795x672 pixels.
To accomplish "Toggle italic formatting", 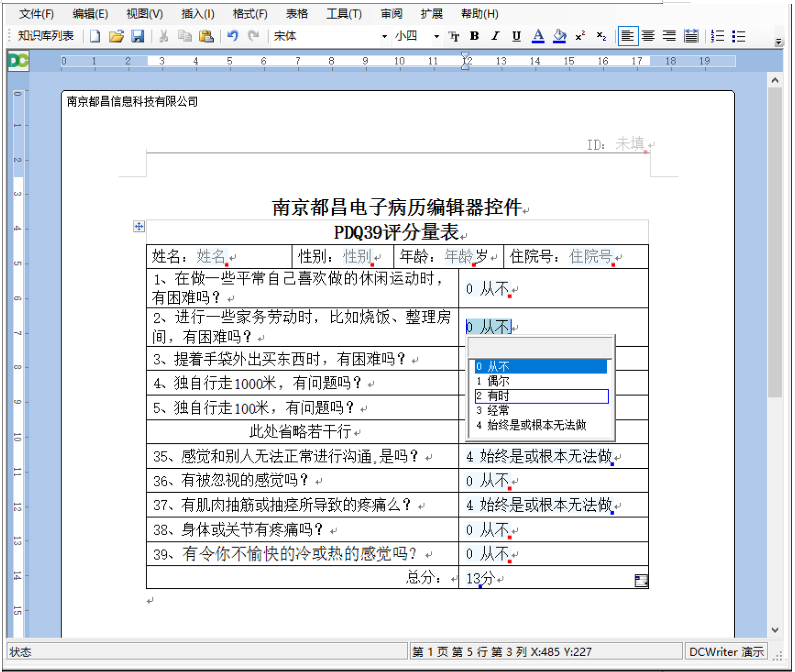I will tap(495, 36).
